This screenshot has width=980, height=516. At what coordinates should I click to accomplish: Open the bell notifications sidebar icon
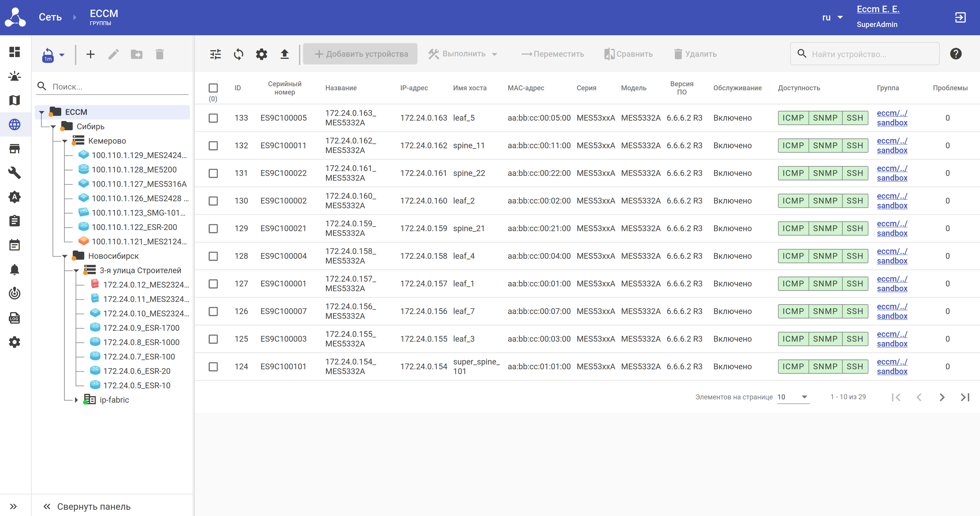14,270
